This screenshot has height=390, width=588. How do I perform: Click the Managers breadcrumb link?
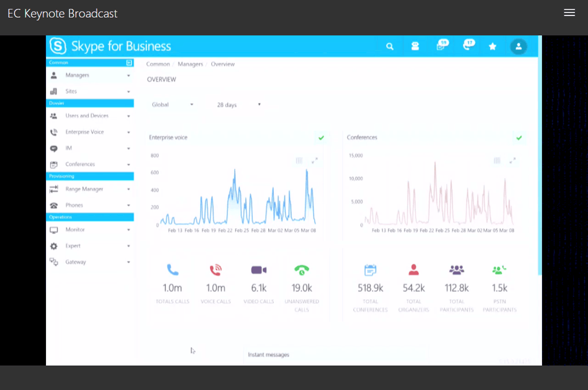pos(190,64)
